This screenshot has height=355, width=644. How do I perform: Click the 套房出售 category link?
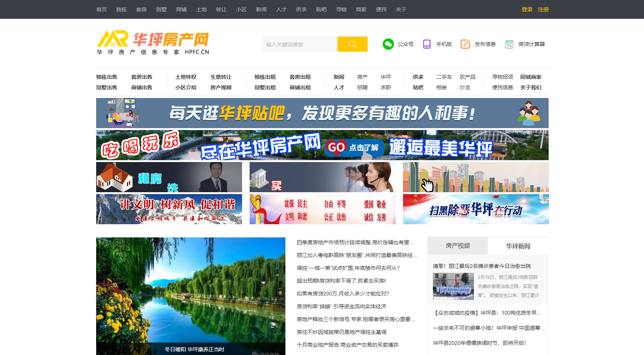pyautogui.click(x=142, y=77)
